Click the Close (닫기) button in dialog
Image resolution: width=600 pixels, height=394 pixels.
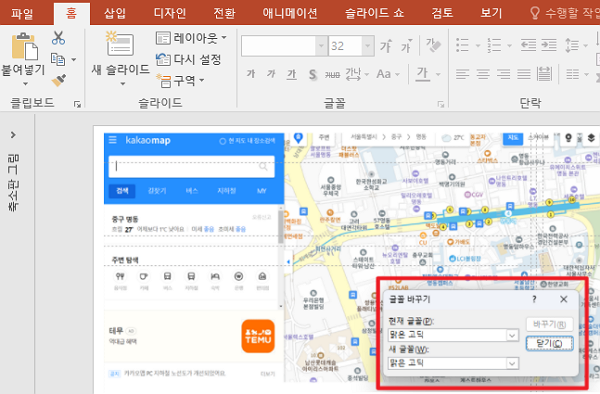coord(549,343)
